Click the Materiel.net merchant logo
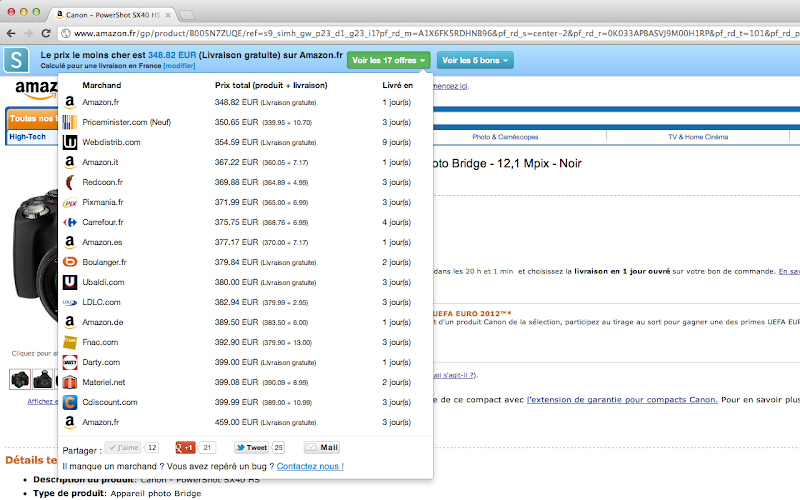Screen dimensions: 800x500 tap(70, 382)
